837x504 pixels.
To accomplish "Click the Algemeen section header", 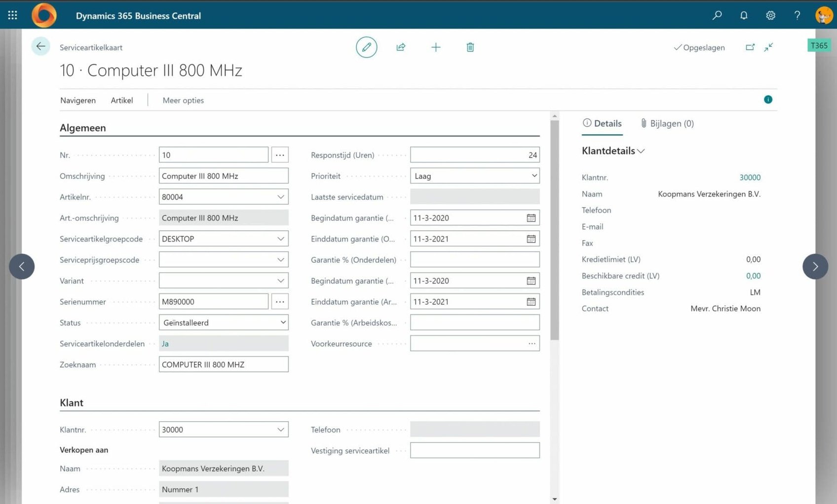I will [83, 128].
